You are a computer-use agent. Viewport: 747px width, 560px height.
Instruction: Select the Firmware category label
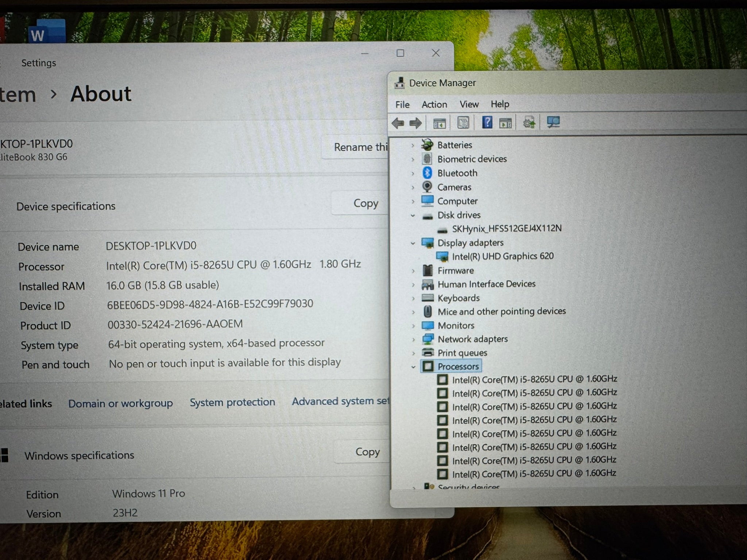click(x=456, y=271)
